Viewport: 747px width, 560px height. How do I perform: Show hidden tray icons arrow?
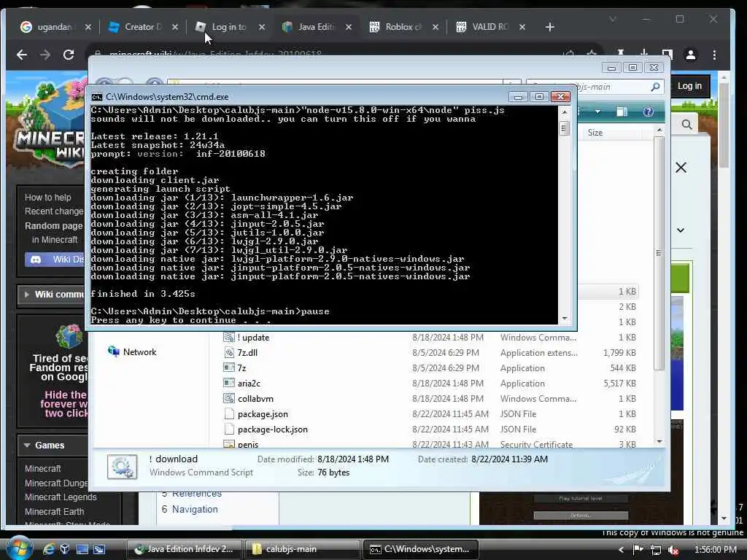pyautogui.click(x=621, y=550)
